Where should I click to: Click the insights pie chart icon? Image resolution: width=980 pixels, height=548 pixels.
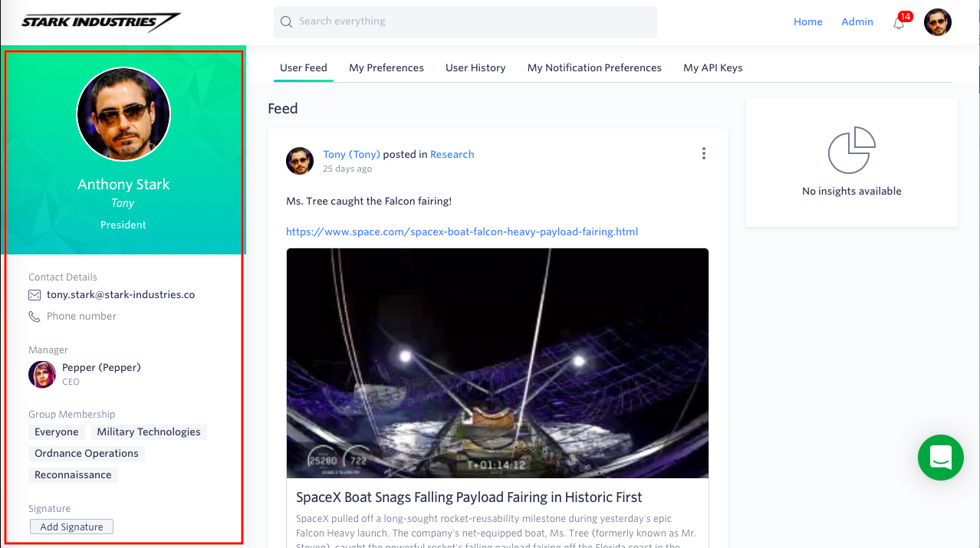(852, 150)
